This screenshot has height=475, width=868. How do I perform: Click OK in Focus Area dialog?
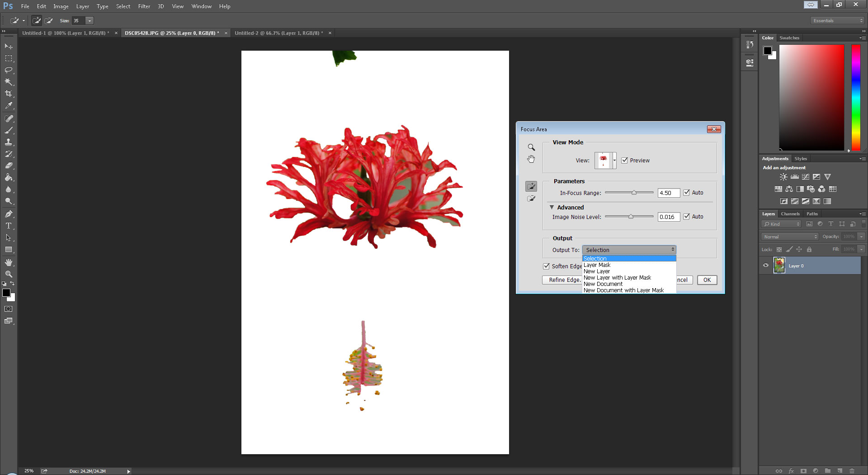pyautogui.click(x=707, y=280)
